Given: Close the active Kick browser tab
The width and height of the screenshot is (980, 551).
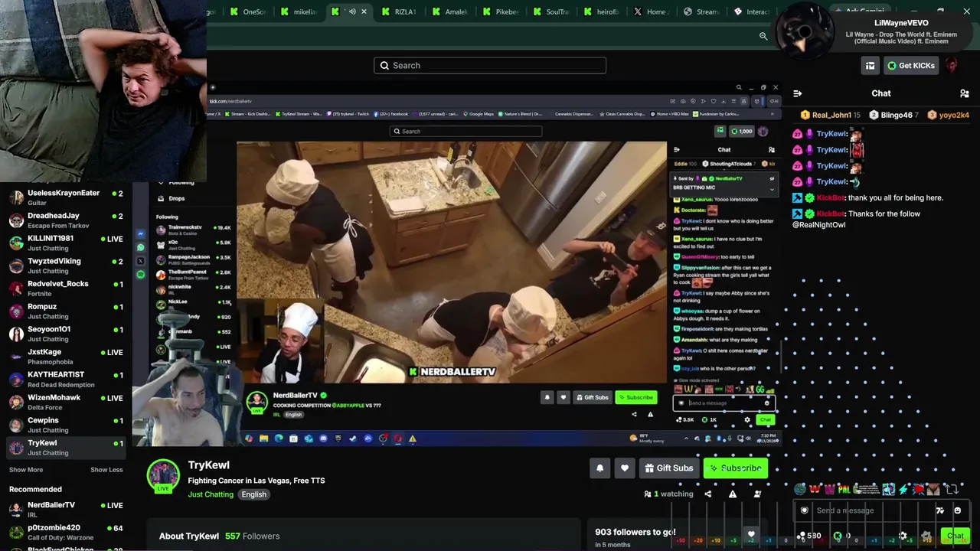Looking at the screenshot, I should [364, 11].
